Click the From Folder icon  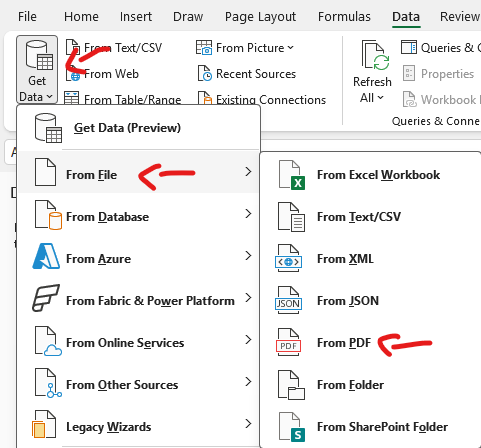292,385
